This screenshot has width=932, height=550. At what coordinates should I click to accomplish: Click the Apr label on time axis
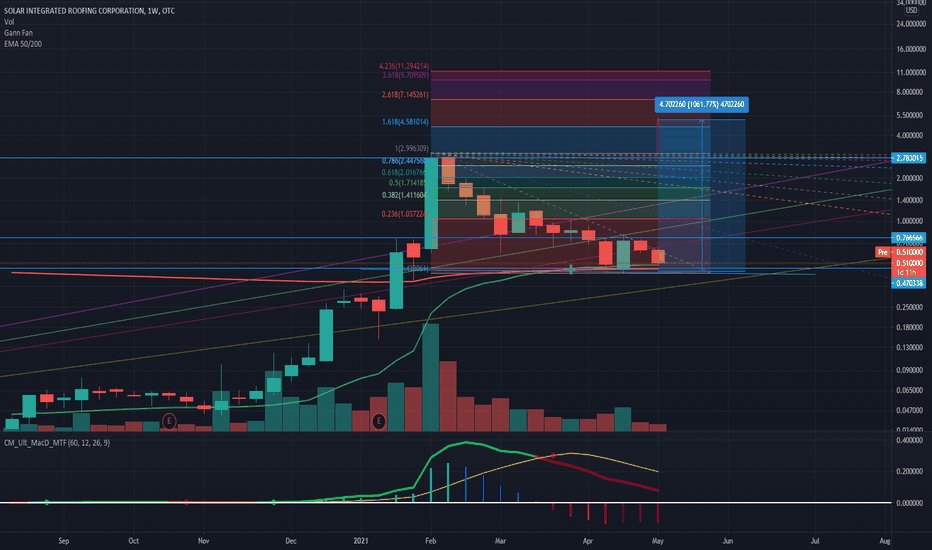(588, 541)
